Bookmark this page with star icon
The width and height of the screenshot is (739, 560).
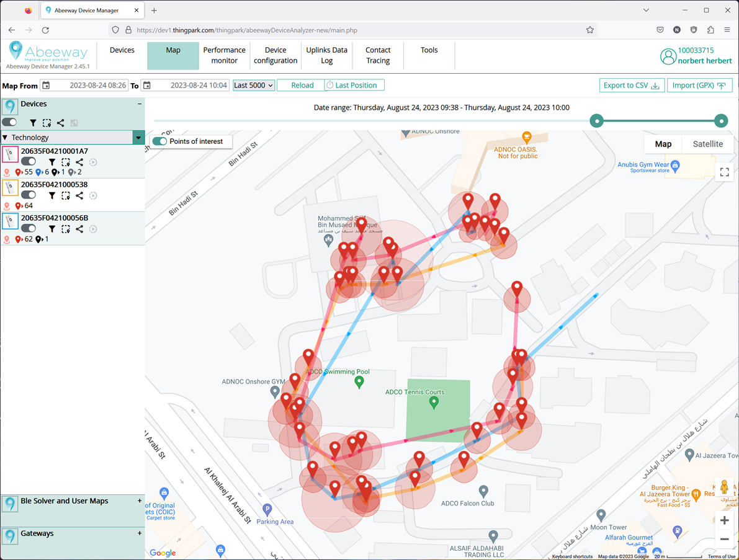coord(589,30)
